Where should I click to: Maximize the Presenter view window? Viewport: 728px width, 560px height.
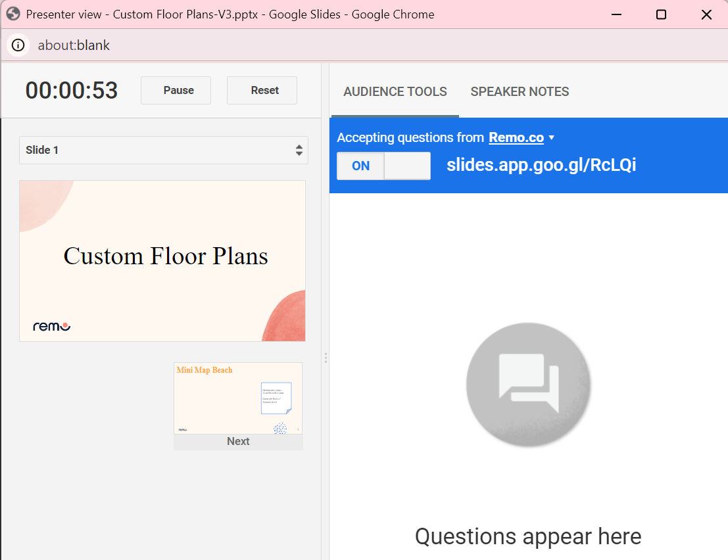pos(661,14)
